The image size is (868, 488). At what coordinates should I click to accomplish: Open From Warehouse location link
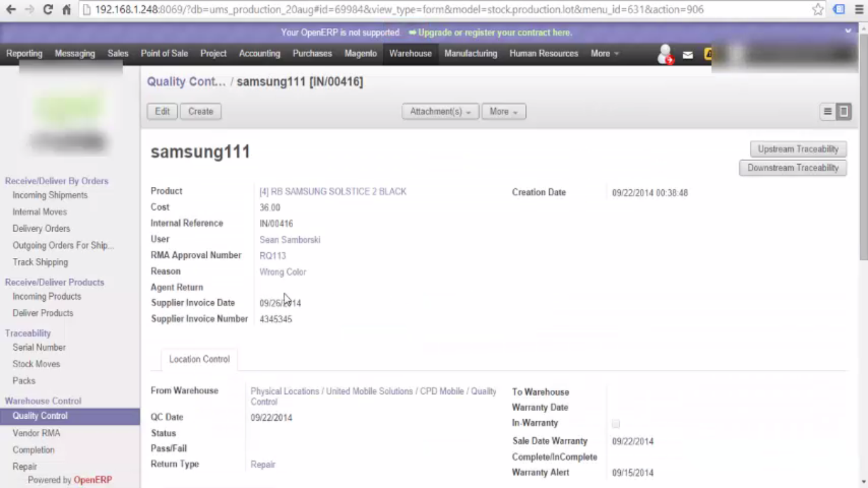coord(374,396)
